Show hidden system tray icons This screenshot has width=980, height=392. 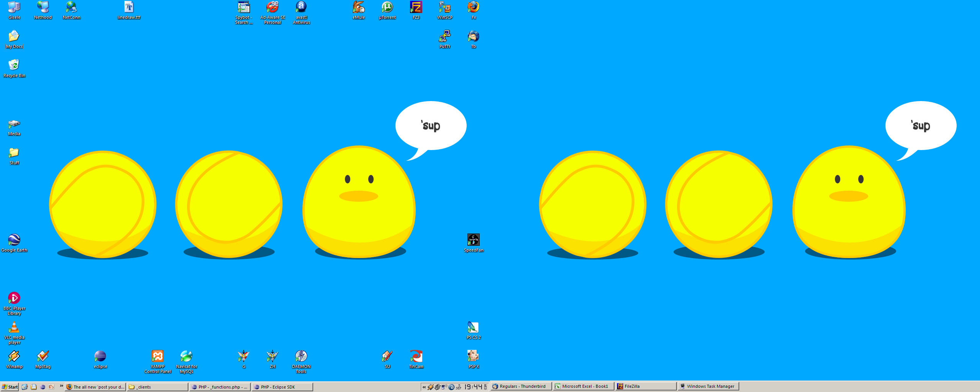point(424,387)
